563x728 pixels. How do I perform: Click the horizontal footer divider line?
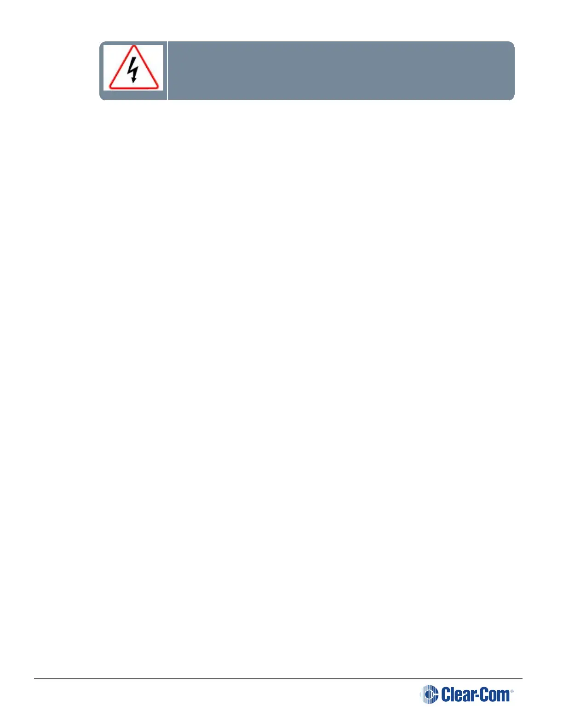[278, 678]
